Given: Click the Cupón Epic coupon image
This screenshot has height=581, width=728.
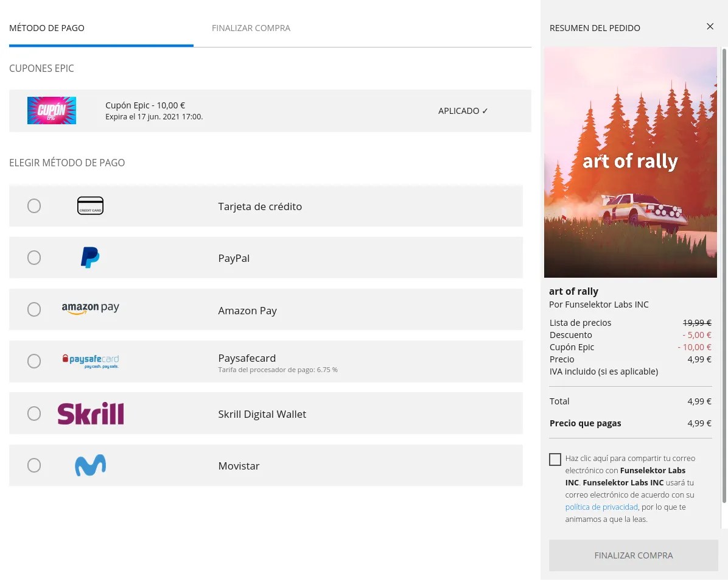Looking at the screenshot, I should (52, 110).
